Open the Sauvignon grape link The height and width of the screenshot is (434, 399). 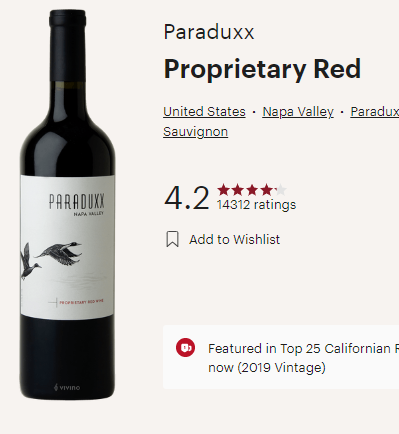196,132
